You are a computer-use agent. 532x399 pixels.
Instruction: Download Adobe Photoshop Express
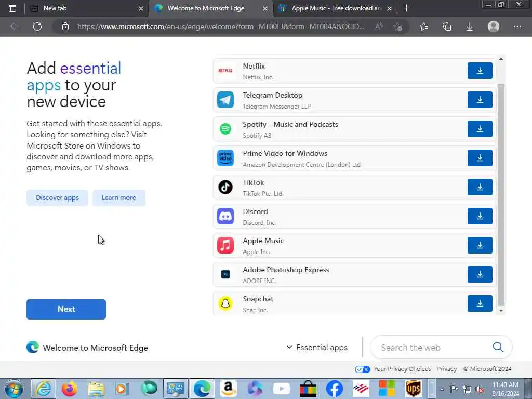(480, 274)
